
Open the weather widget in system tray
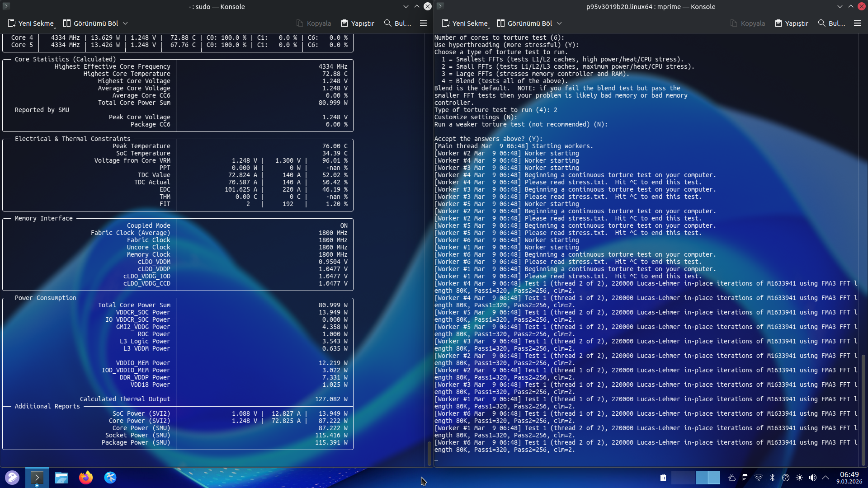(x=732, y=478)
